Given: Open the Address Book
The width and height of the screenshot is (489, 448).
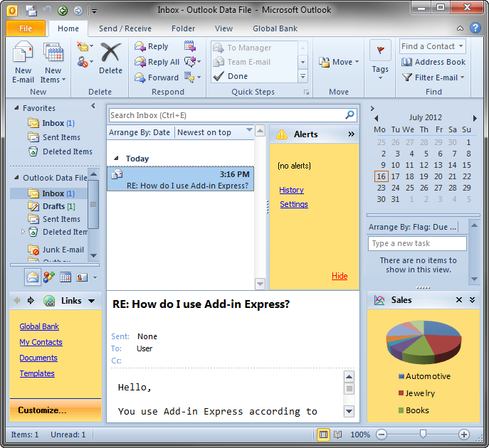Looking at the screenshot, I should (433, 62).
